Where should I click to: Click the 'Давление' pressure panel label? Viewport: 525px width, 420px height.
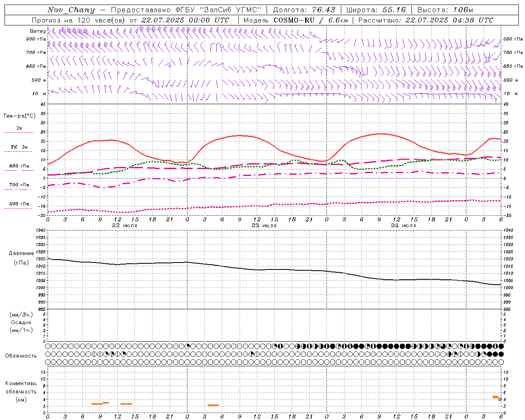21,253
